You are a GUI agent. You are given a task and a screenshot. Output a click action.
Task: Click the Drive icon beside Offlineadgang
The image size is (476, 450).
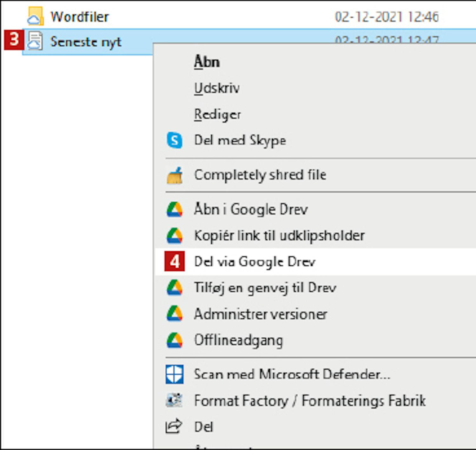(175, 340)
